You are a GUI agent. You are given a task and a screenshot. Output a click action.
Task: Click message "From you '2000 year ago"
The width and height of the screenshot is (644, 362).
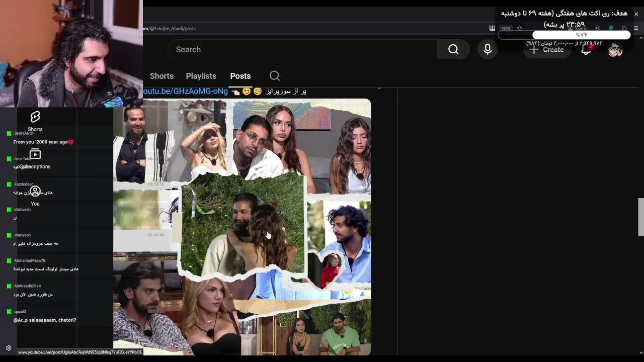[x=43, y=142]
